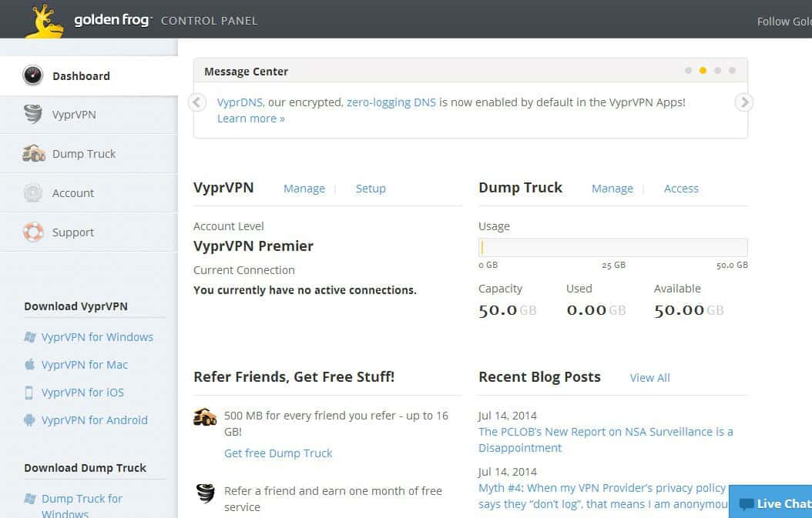Open the Dashboard from the sidebar
Image resolution: width=812 pixels, height=518 pixels.
[81, 75]
